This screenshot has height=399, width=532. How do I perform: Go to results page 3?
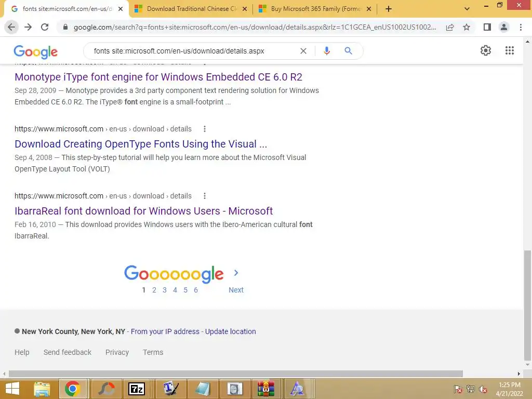click(165, 290)
